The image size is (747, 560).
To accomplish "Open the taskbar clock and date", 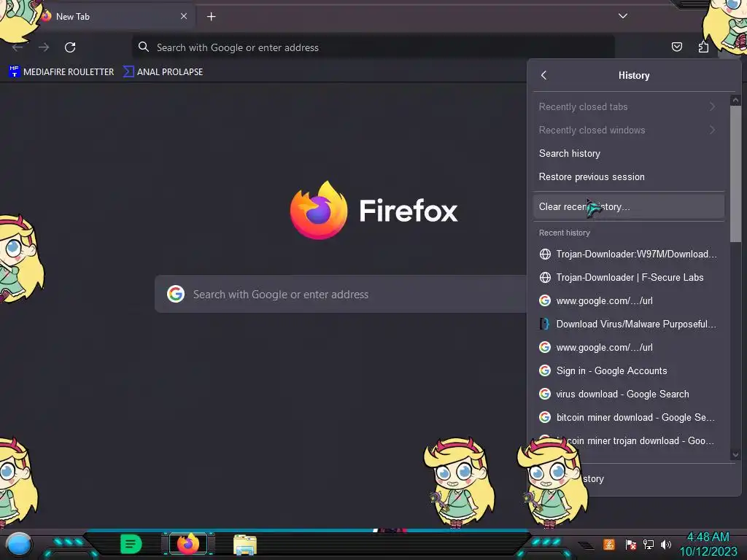I will point(708,544).
